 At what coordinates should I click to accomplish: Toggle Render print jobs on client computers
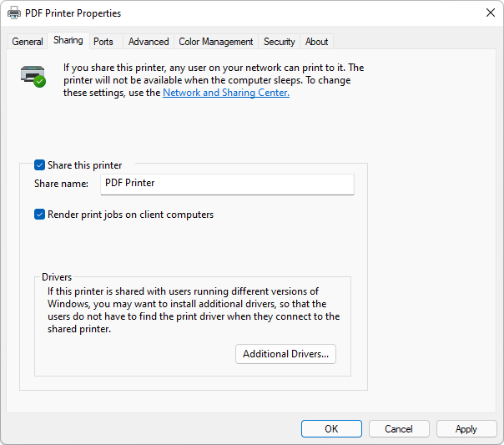(x=39, y=215)
